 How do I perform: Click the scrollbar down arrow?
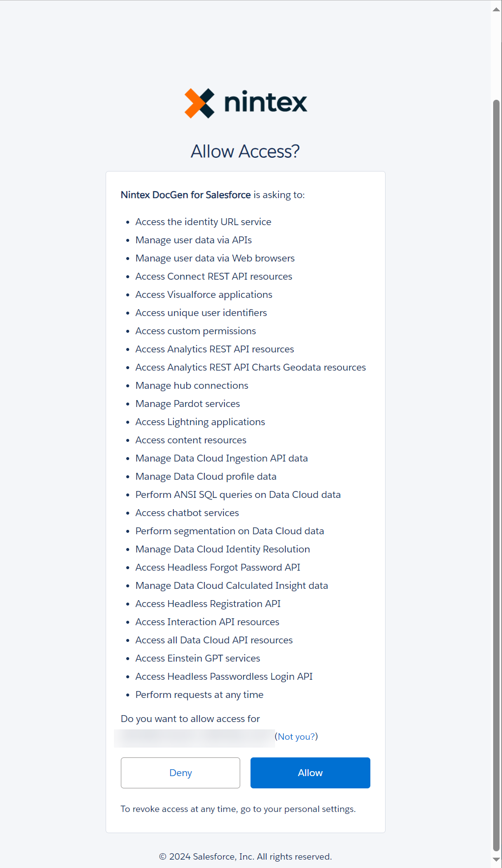coord(496,860)
